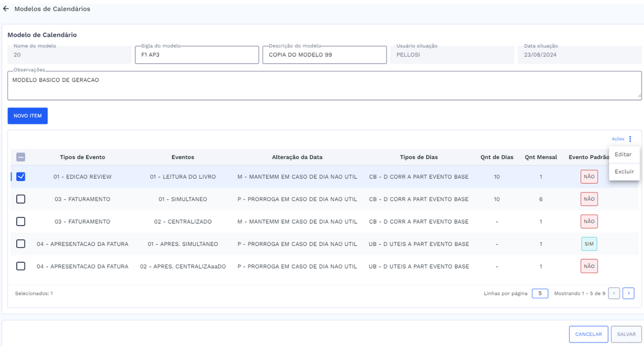Check the APRES. CENTRALIZAaaDO row checkbox
The width and height of the screenshot is (644, 346).
tap(21, 266)
